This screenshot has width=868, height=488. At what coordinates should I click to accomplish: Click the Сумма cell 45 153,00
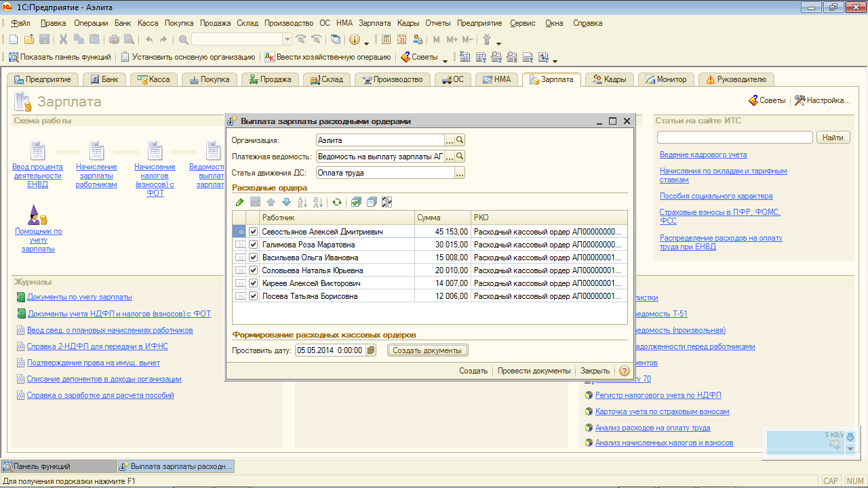click(x=442, y=232)
